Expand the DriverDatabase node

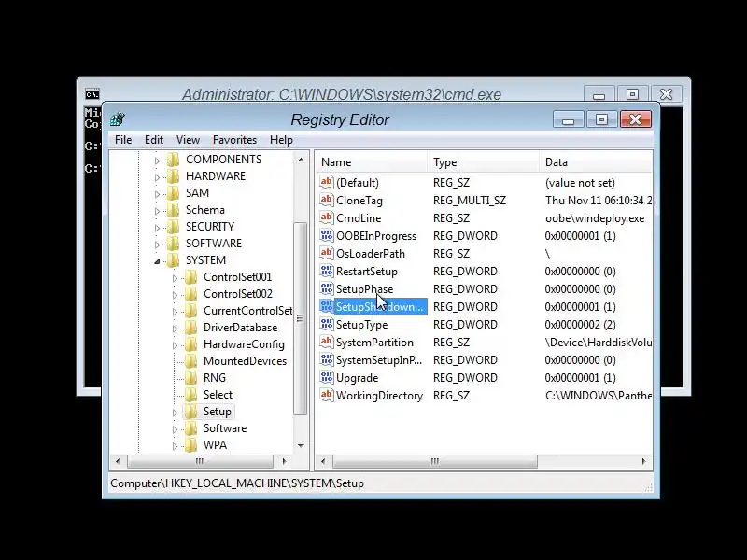tap(175, 329)
